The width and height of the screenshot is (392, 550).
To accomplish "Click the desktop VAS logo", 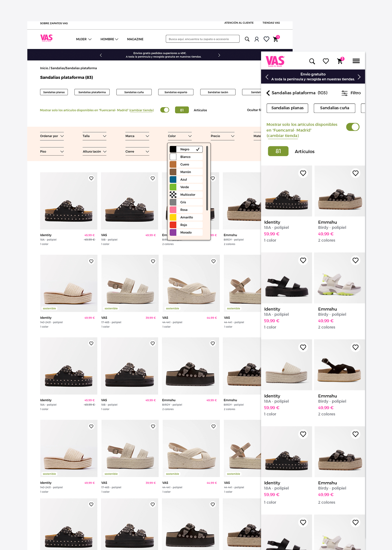I will pos(47,38).
